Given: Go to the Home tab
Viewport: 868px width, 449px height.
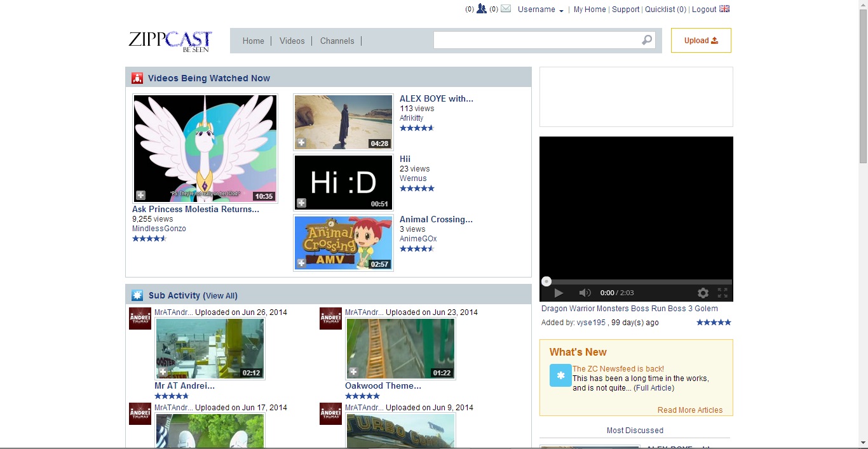Looking at the screenshot, I should (x=253, y=41).
